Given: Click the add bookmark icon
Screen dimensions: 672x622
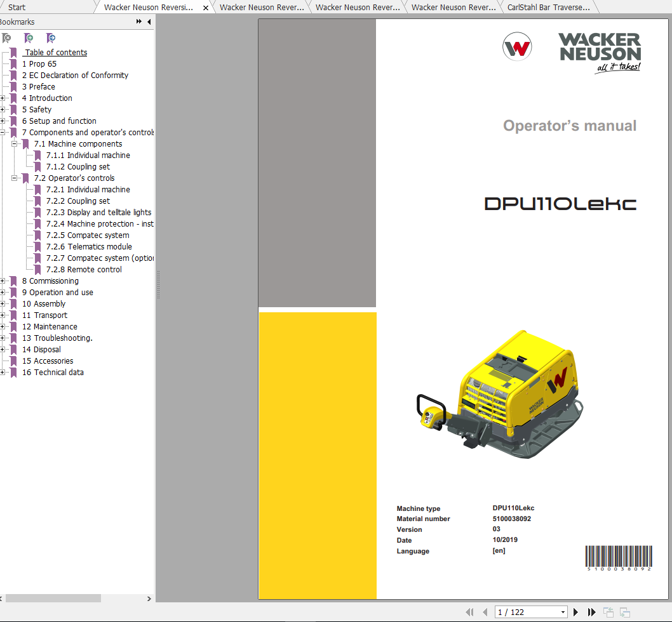Looking at the screenshot, I should (x=29, y=38).
